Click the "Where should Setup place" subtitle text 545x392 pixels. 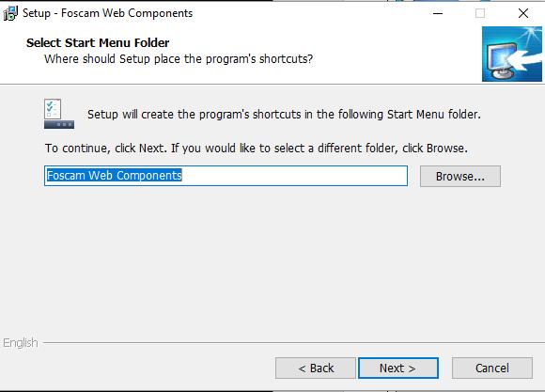[179, 59]
